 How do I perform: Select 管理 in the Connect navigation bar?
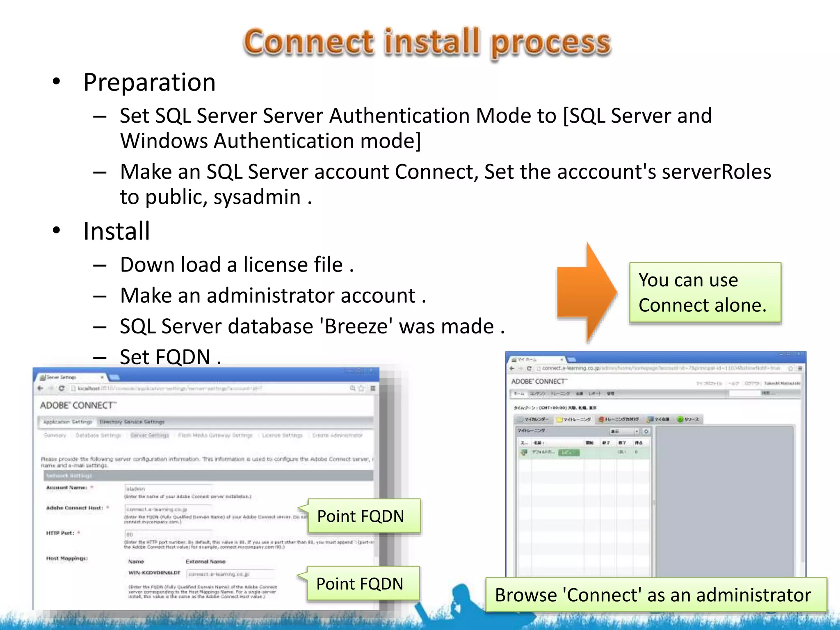click(x=611, y=394)
